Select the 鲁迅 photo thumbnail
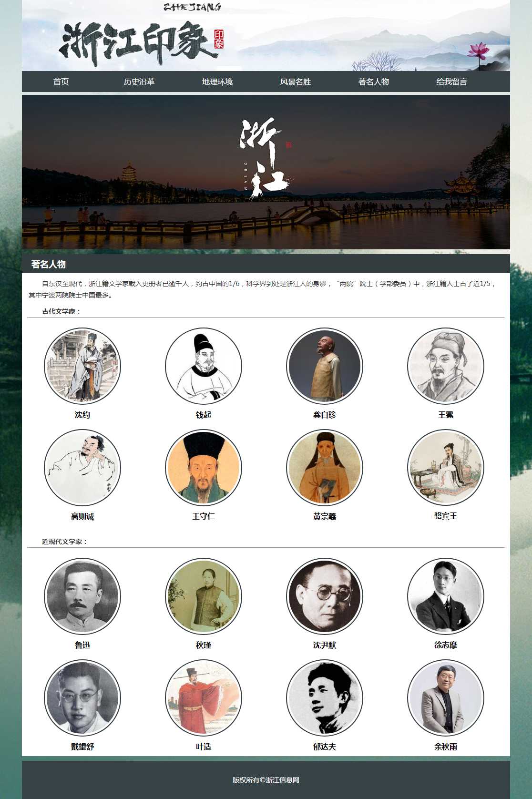This screenshot has width=532, height=799. point(82,596)
